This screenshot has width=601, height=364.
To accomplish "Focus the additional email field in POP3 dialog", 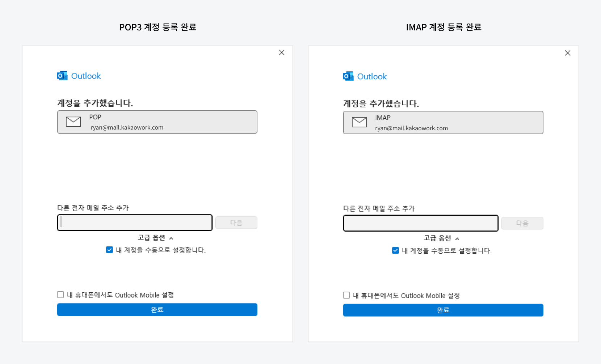I will click(135, 223).
